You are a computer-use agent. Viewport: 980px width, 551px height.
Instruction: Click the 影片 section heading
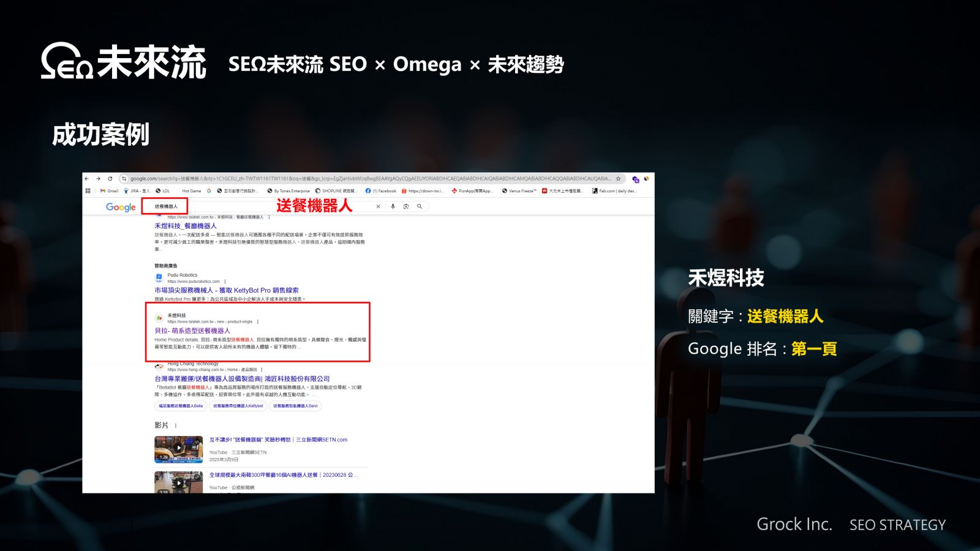pos(161,425)
